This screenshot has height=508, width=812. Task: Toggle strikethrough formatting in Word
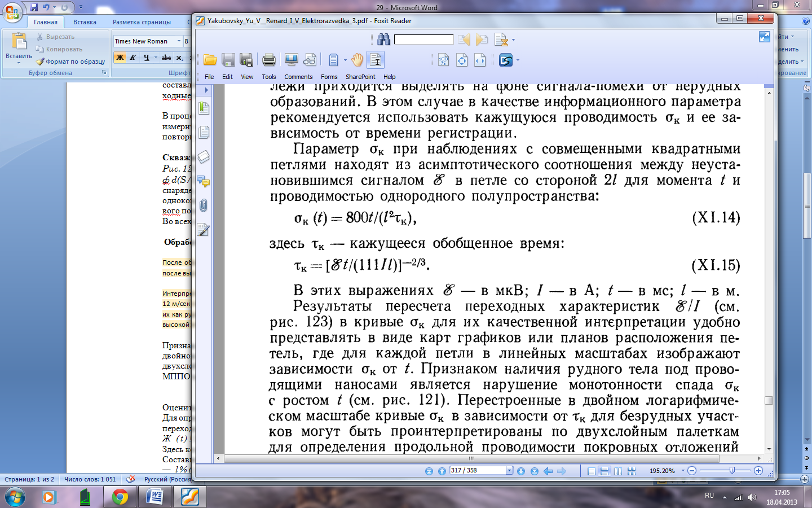tap(166, 58)
